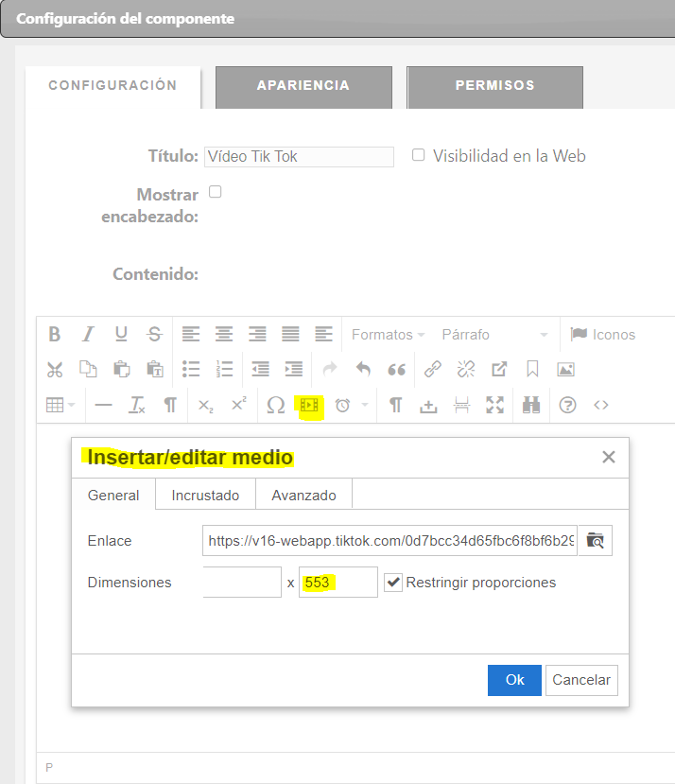Open the Incrustado tab in dialog

pos(205,495)
